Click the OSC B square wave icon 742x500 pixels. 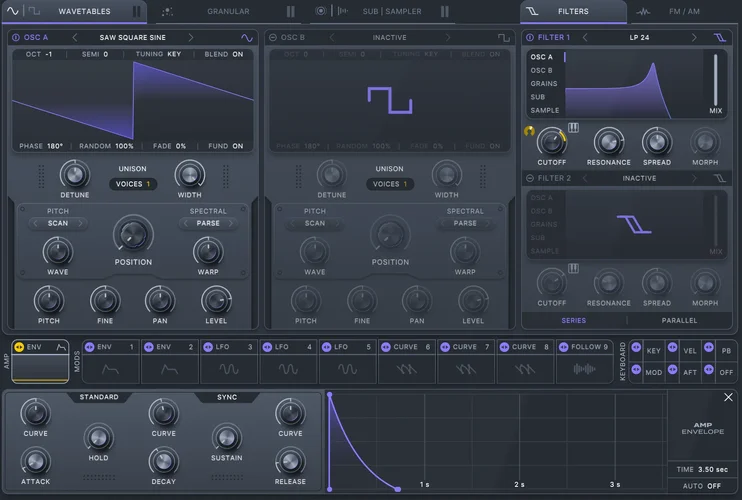pyautogui.click(x=504, y=37)
